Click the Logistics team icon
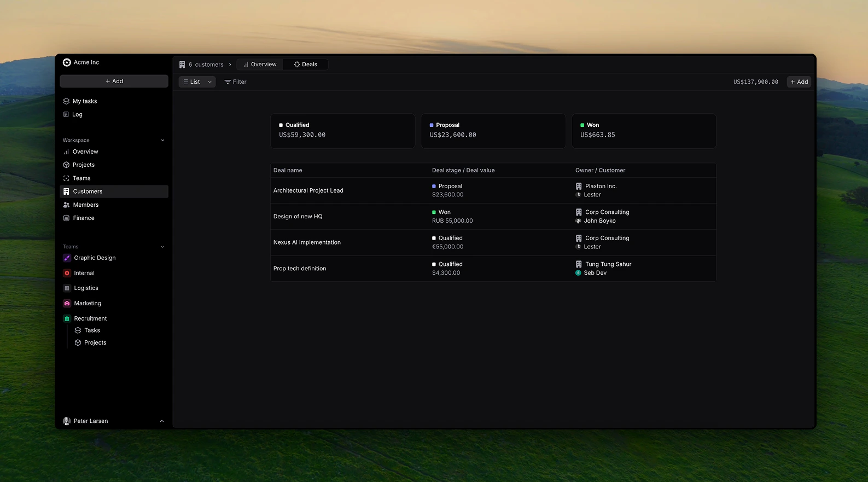Viewport: 868px width, 482px height. pyautogui.click(x=67, y=288)
